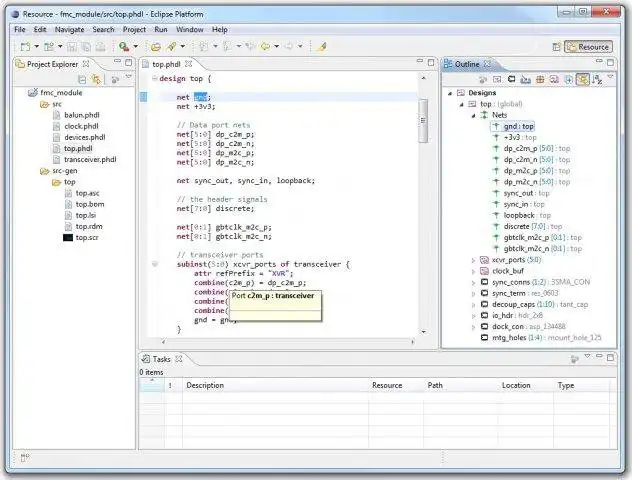This screenshot has width=632, height=480.
Task: Toggle the orange grid filter in Outline toolbar
Action: 540,79
